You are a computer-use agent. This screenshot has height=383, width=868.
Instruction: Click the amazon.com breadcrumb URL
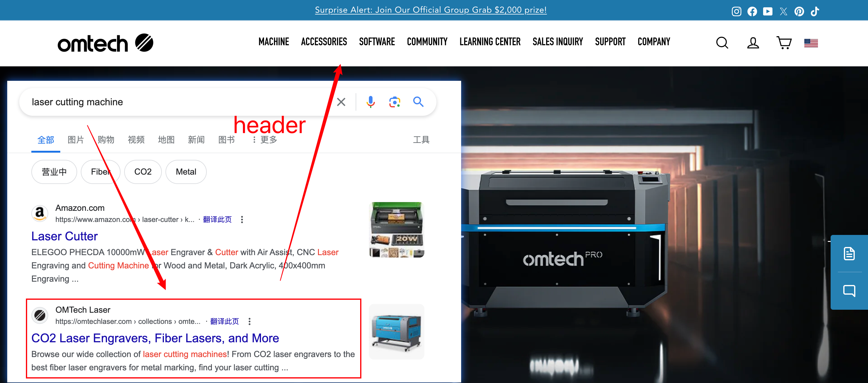[x=125, y=220]
